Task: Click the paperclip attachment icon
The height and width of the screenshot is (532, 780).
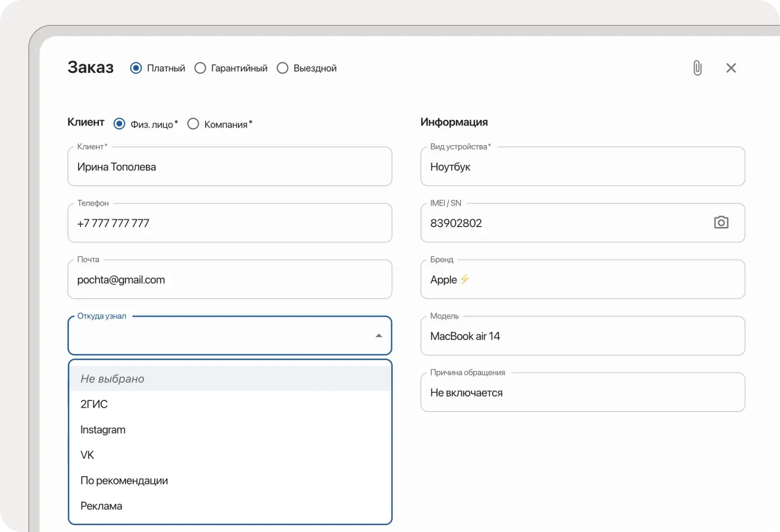Action: pos(697,68)
